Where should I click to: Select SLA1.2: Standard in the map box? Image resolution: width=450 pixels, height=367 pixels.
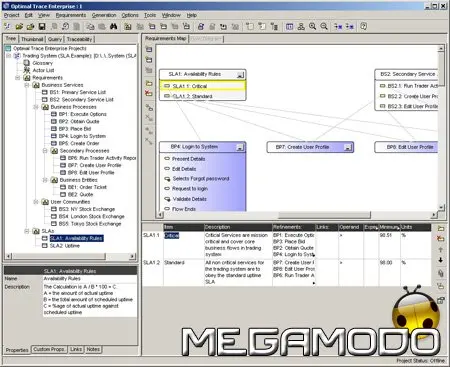[203, 96]
